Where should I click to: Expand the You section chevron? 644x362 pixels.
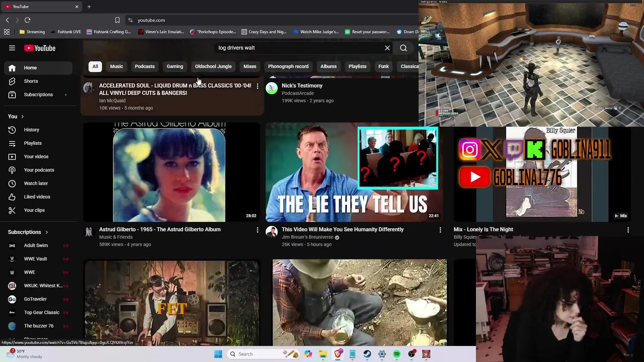pos(22,117)
